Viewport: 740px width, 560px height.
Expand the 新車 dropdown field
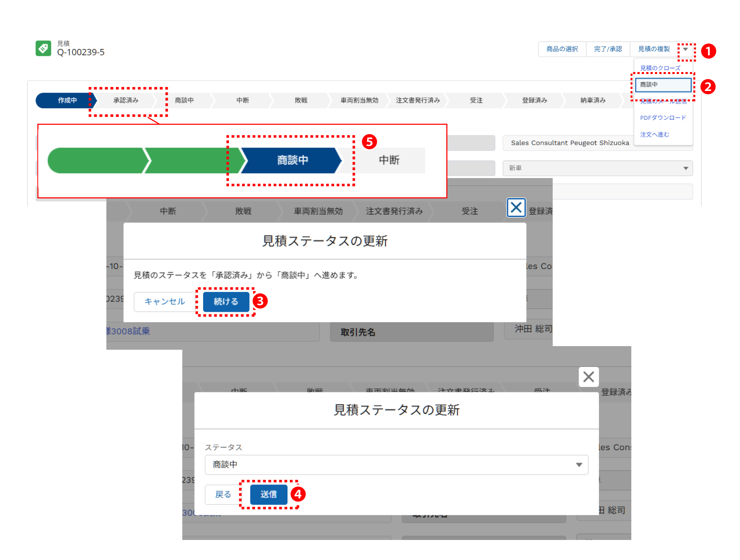[597, 168]
